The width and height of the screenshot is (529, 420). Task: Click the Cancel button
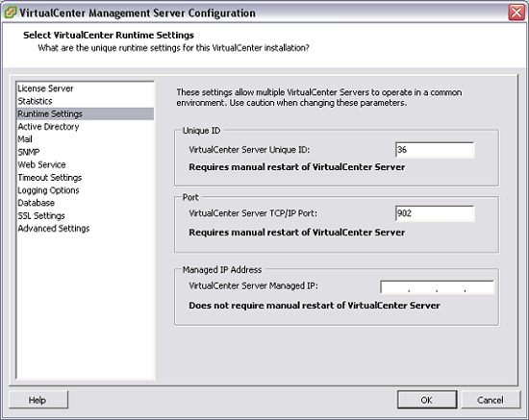click(x=491, y=400)
